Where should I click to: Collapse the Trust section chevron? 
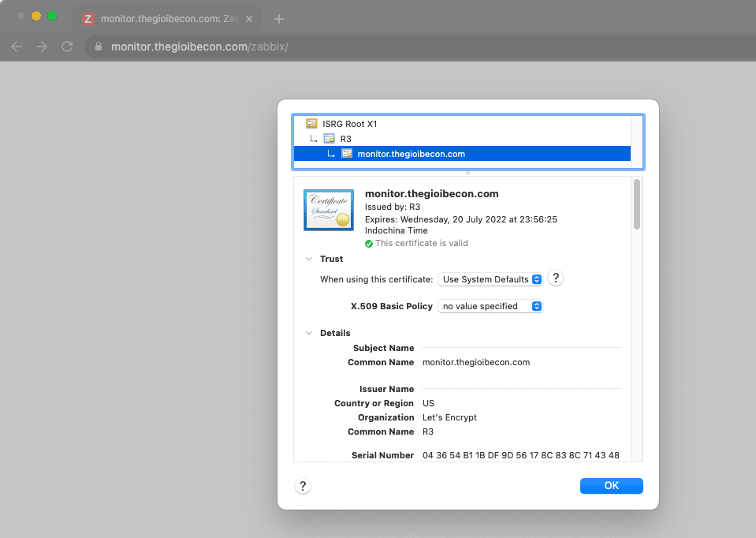308,259
